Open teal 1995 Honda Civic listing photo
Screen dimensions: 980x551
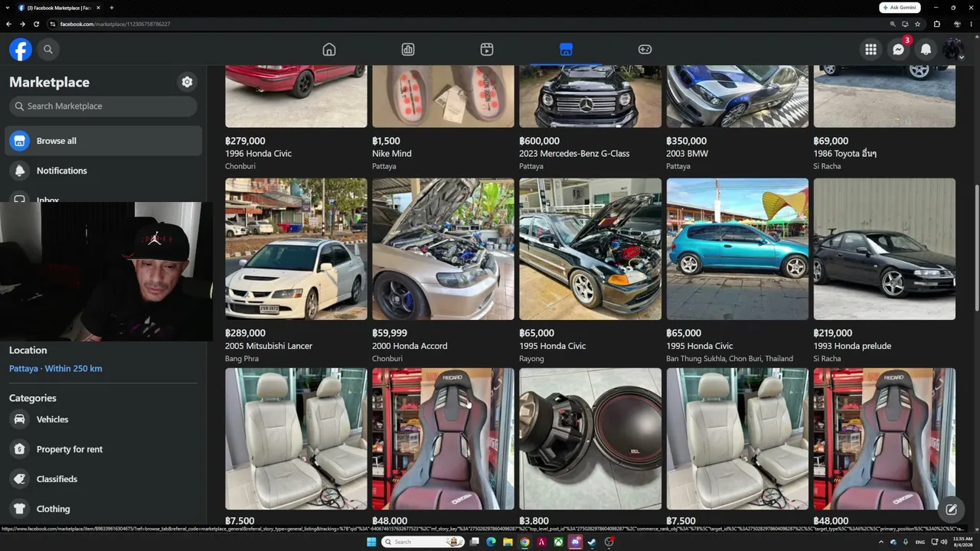click(737, 249)
